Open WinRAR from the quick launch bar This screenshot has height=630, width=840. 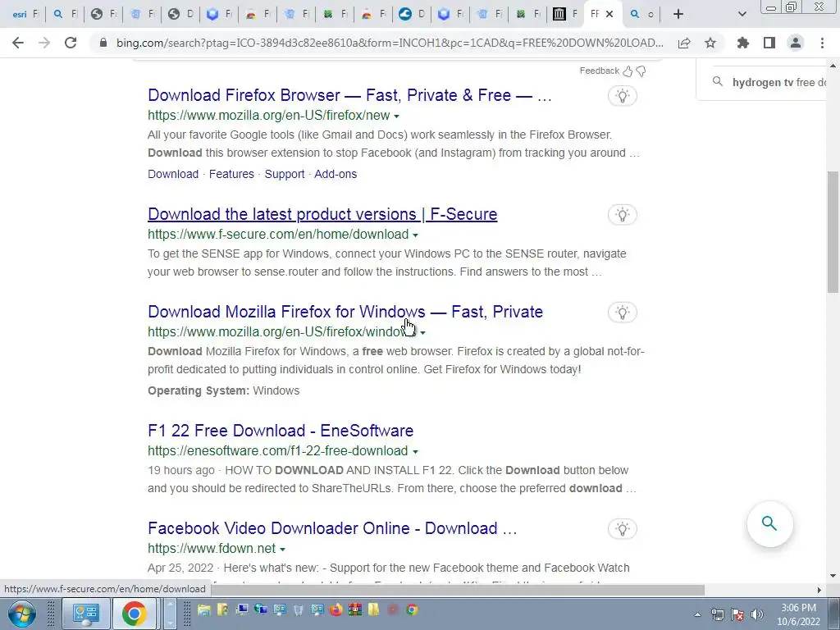point(354,609)
